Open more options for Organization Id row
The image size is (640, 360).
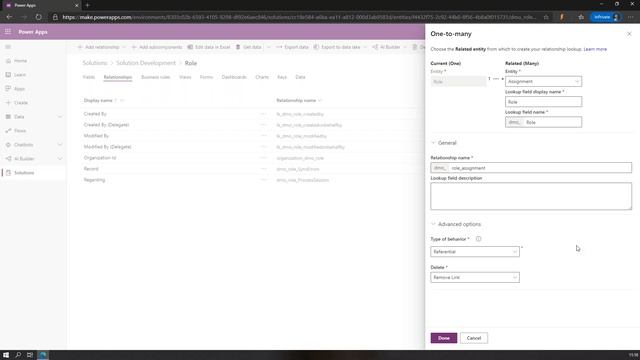(x=264, y=158)
